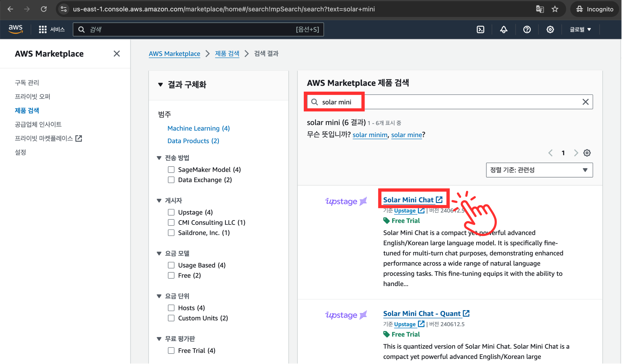Open 프라이빗 마켓플레이스 external link
622x364 pixels.
click(48, 138)
